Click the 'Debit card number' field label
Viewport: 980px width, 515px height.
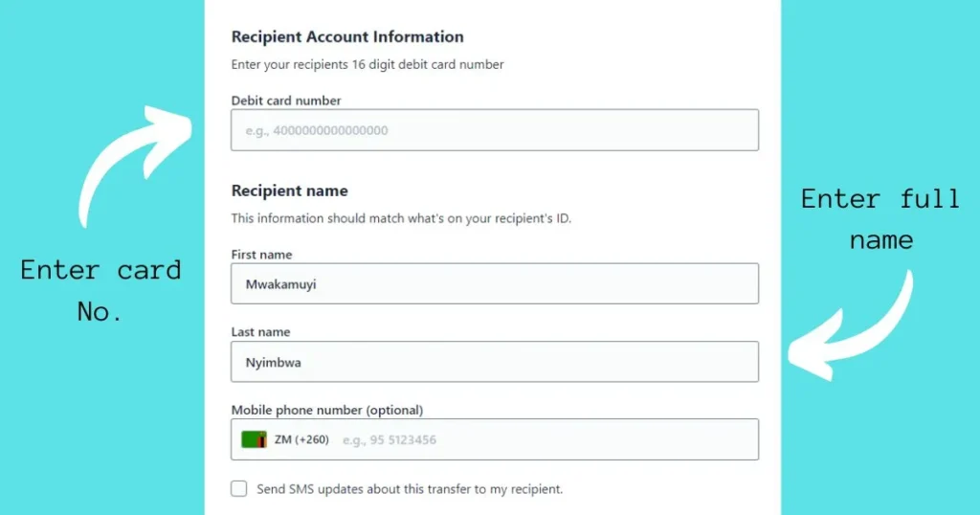[286, 100]
